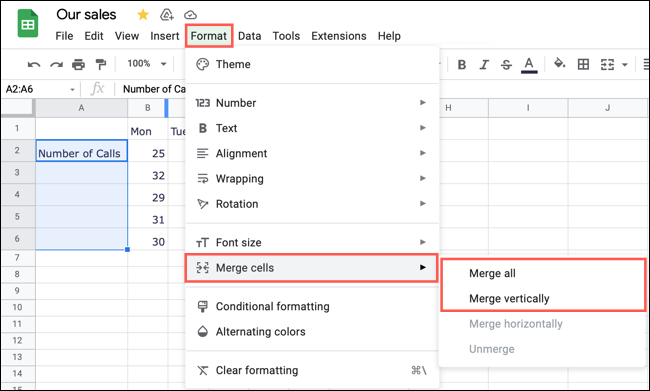
Task: Expand the Alignment submenu
Action: 312,153
